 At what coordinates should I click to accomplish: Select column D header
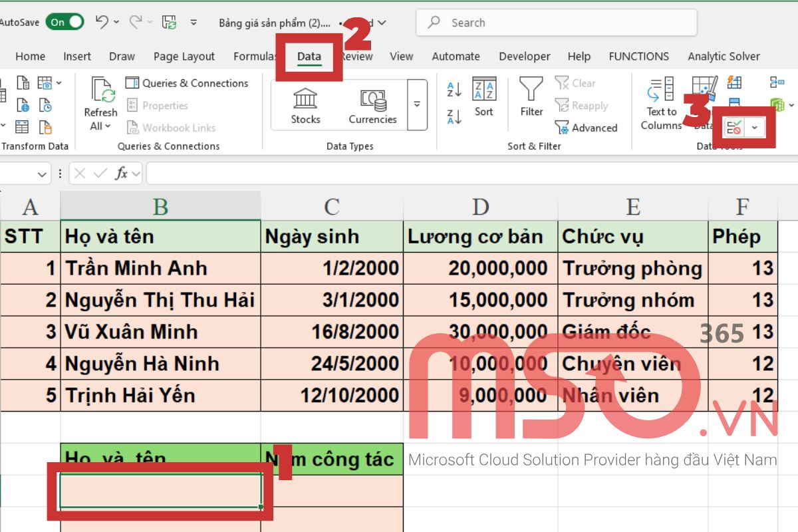[480, 207]
